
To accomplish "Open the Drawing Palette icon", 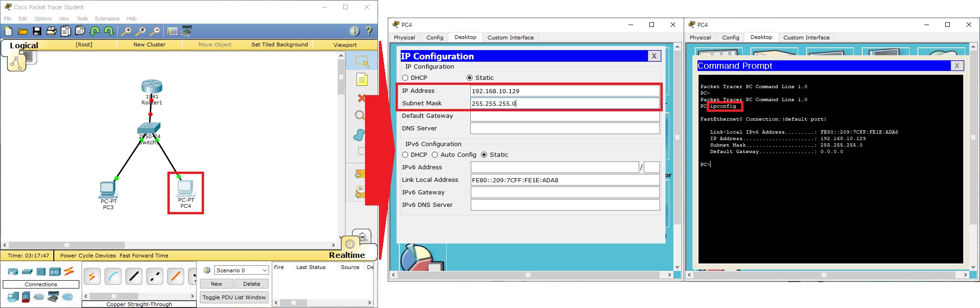I will point(172,31).
